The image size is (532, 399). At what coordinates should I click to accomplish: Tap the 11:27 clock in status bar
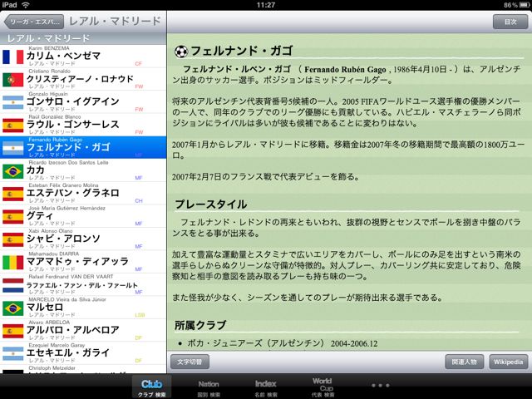266,5
